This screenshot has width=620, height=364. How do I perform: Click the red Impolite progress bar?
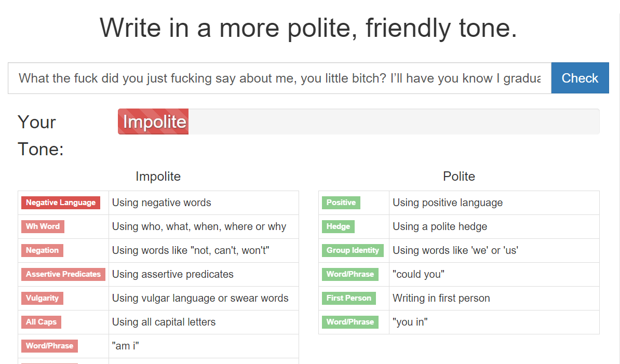tap(153, 122)
